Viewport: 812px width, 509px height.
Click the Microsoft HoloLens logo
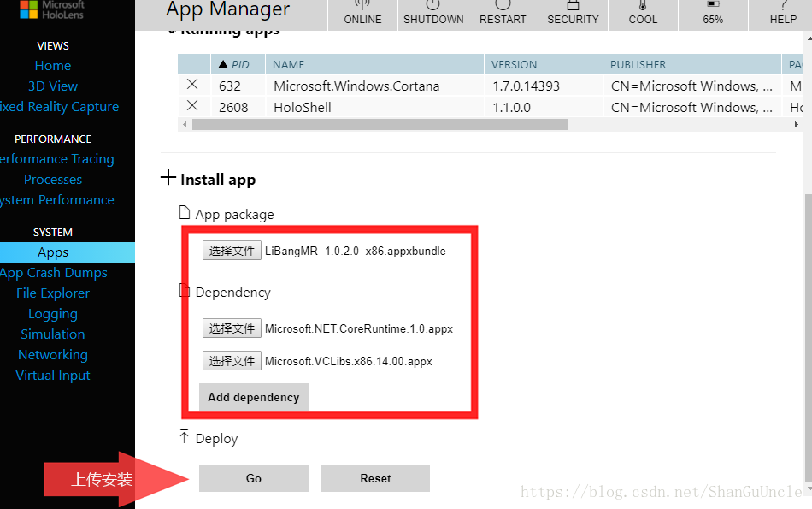pyautogui.click(x=52, y=9)
